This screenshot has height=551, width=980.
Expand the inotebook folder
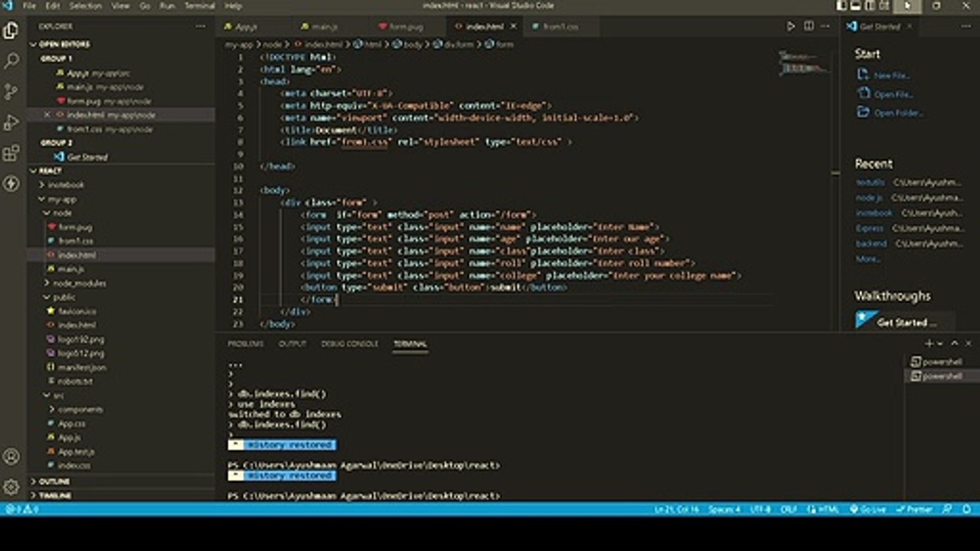pos(66,184)
